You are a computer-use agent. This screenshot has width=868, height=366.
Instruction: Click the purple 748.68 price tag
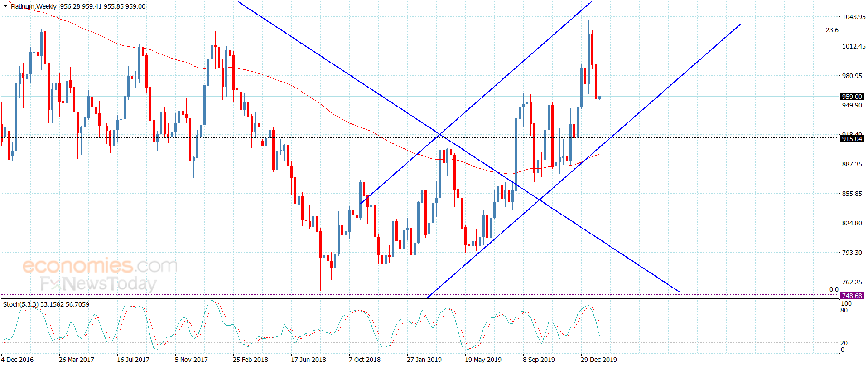point(852,296)
